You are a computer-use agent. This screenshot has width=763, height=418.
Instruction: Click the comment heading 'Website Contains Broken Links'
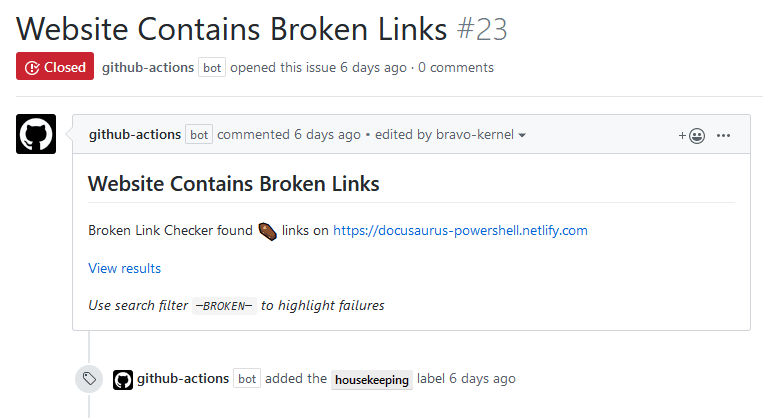tap(233, 183)
